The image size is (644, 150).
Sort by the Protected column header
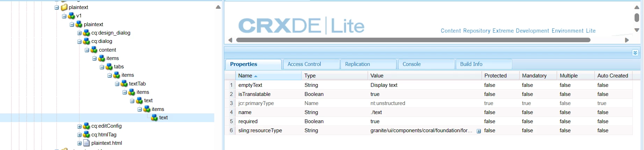[x=500, y=76]
